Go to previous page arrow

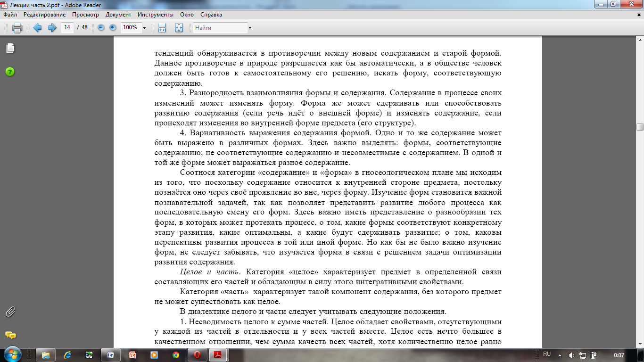(x=37, y=28)
